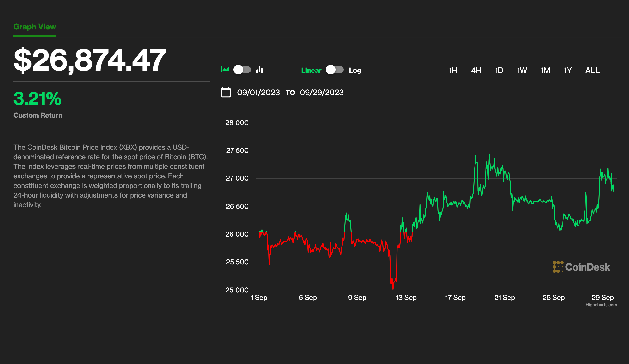Viewport: 629px width, 364px height.
Task: Click the 9 Sep x-axis label
Action: coord(357,298)
